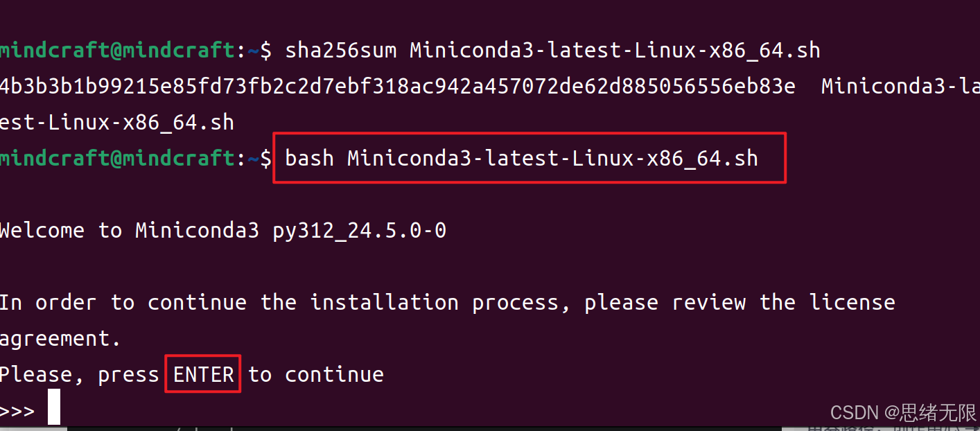Viewport: 980px width, 431px height.
Task: Click the truncated Miniconda3-la text beside hash
Action: click(900, 87)
